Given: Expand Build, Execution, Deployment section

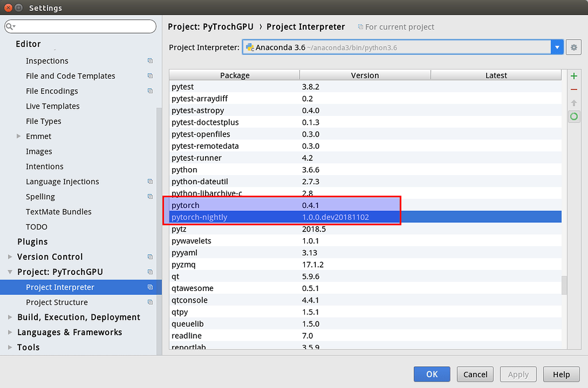Looking at the screenshot, I should 10,317.
